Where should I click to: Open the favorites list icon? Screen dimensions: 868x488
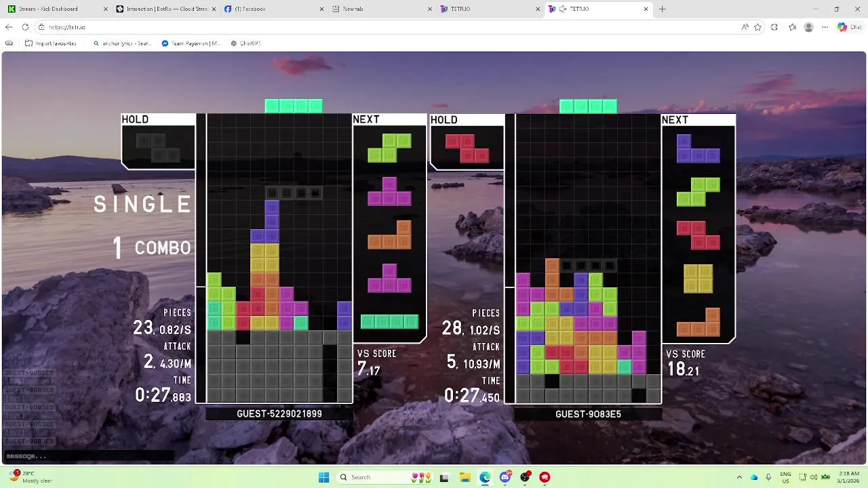[x=792, y=27]
